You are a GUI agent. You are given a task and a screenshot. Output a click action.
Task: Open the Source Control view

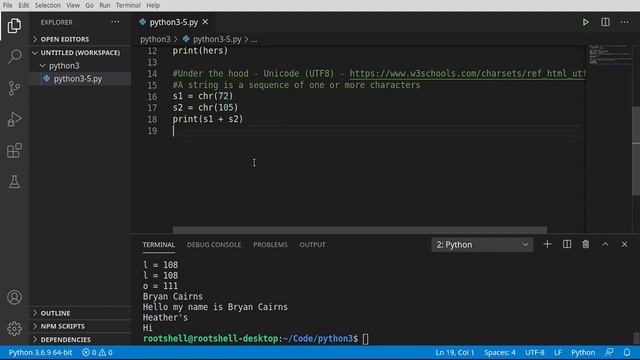14,88
